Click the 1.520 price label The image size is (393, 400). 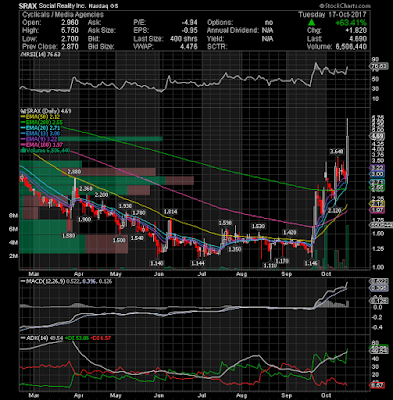coord(258,226)
